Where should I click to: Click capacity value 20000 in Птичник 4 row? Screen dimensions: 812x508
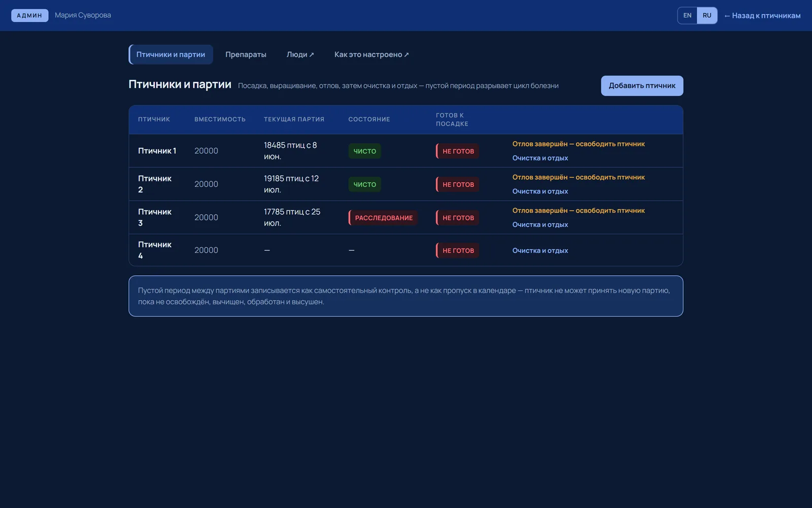click(x=206, y=250)
